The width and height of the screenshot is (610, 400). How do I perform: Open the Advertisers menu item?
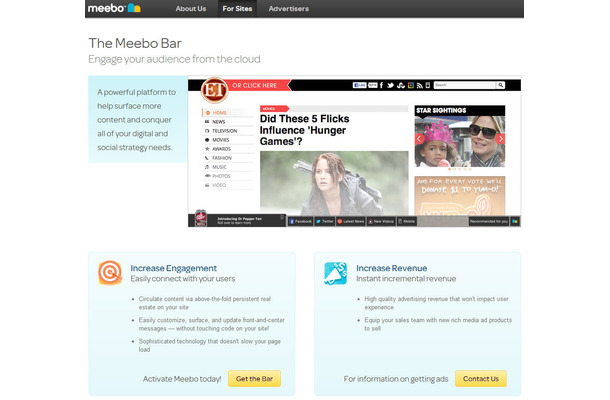click(289, 9)
